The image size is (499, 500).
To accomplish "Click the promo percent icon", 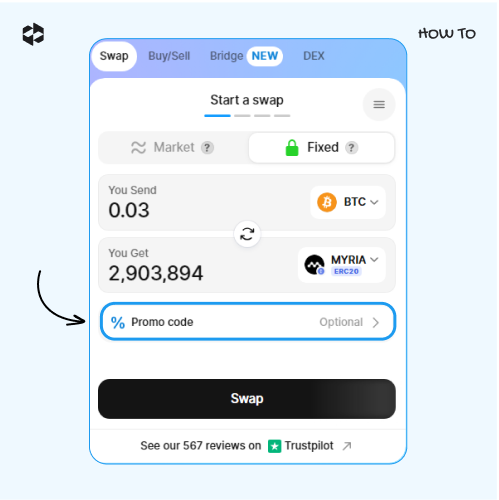I will (x=118, y=322).
